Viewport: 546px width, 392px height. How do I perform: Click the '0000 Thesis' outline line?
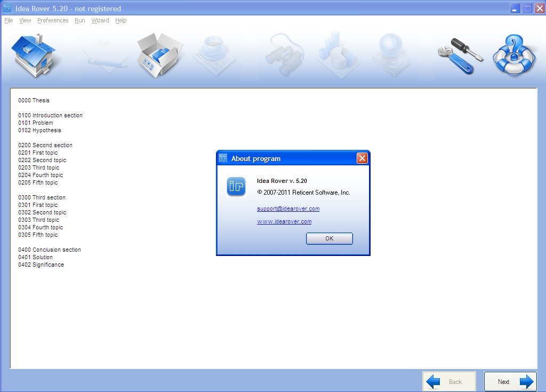pyautogui.click(x=34, y=100)
